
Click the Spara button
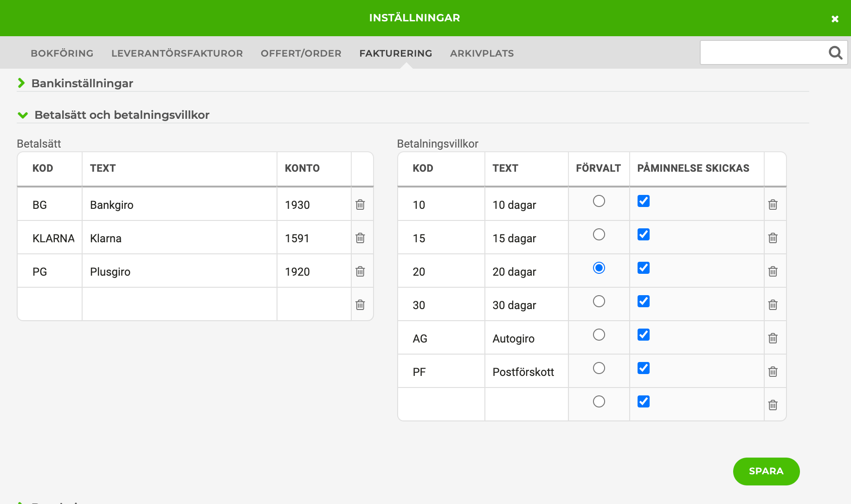[766, 471]
